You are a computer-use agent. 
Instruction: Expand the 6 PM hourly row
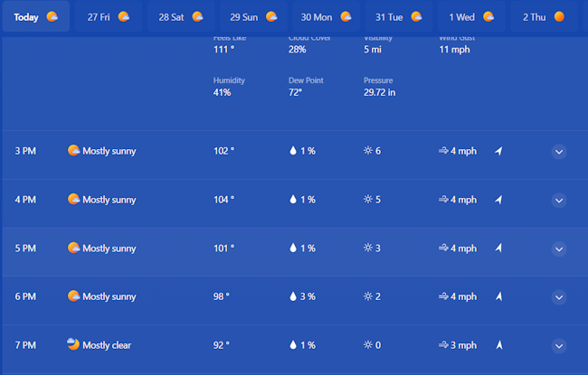[559, 296]
